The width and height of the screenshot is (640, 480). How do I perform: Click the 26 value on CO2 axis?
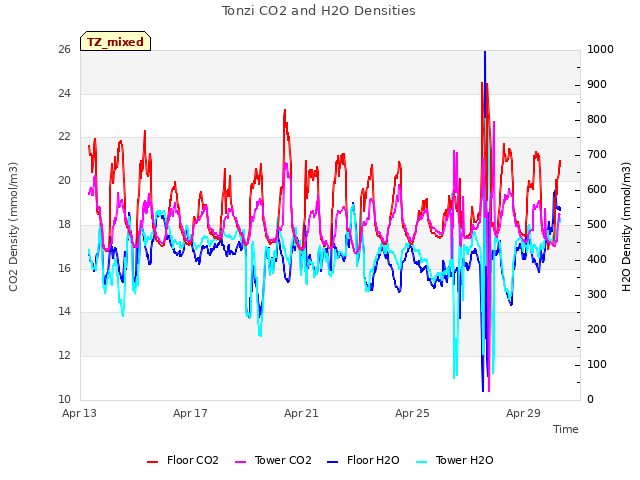64,49
